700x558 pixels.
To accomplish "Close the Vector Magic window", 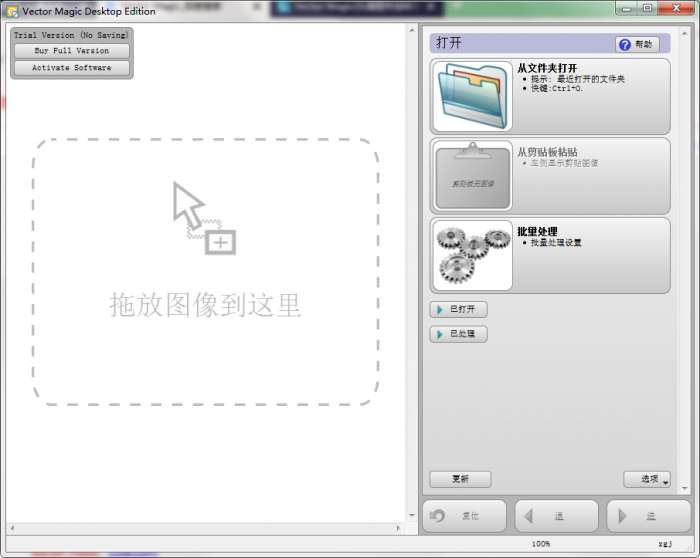I will pos(676,8).
